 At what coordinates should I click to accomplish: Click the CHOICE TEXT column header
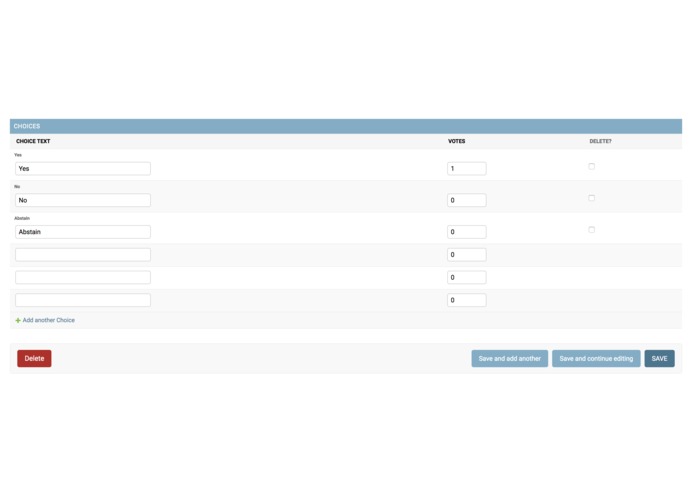coord(33,141)
